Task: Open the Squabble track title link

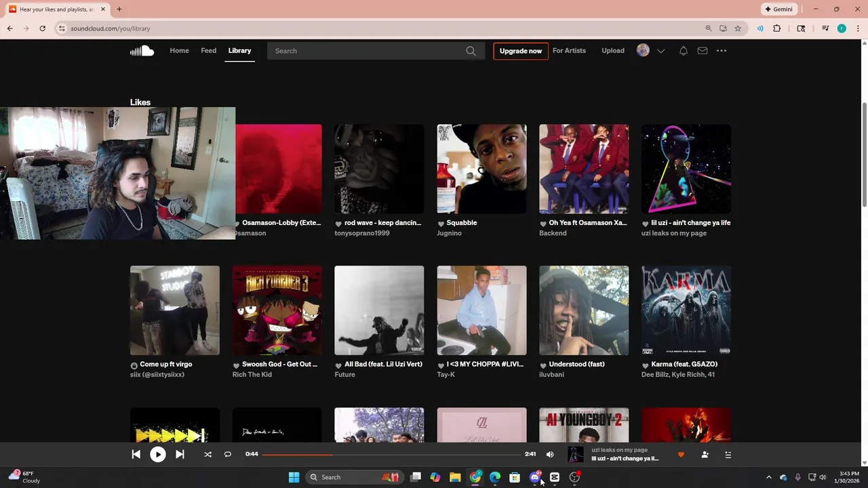Action: [462, 222]
